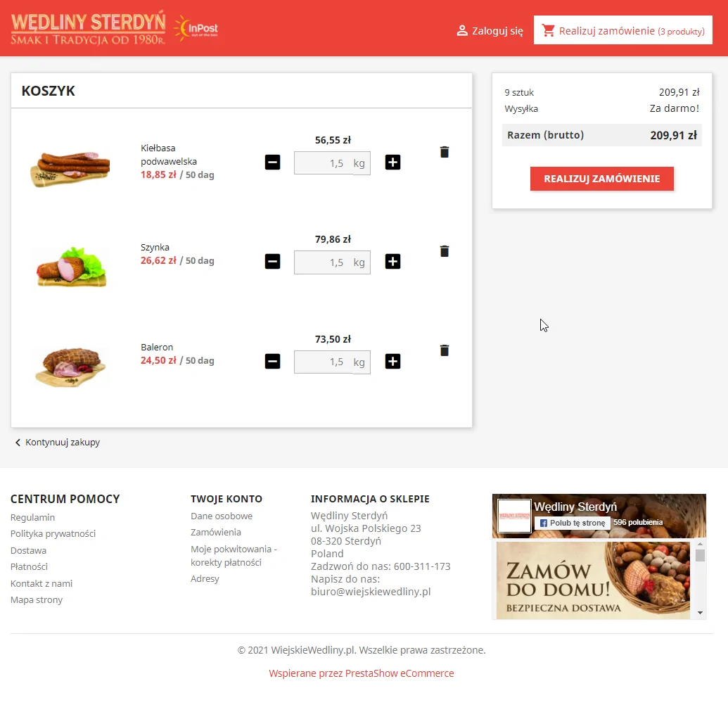Click the minus button for Baleron

coord(272,362)
